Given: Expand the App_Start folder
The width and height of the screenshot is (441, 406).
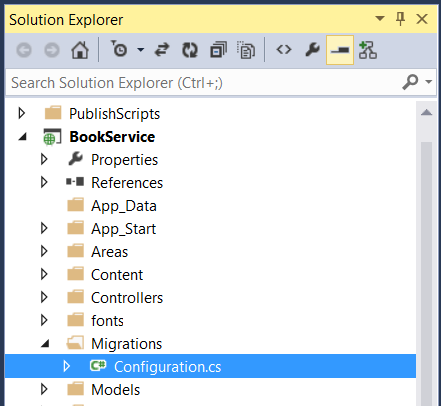Looking at the screenshot, I should click(x=44, y=228).
